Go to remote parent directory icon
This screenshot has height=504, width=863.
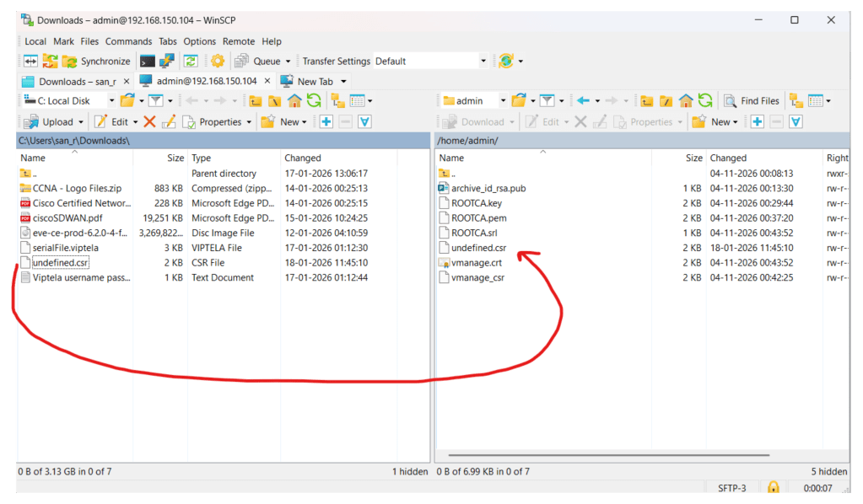click(647, 101)
